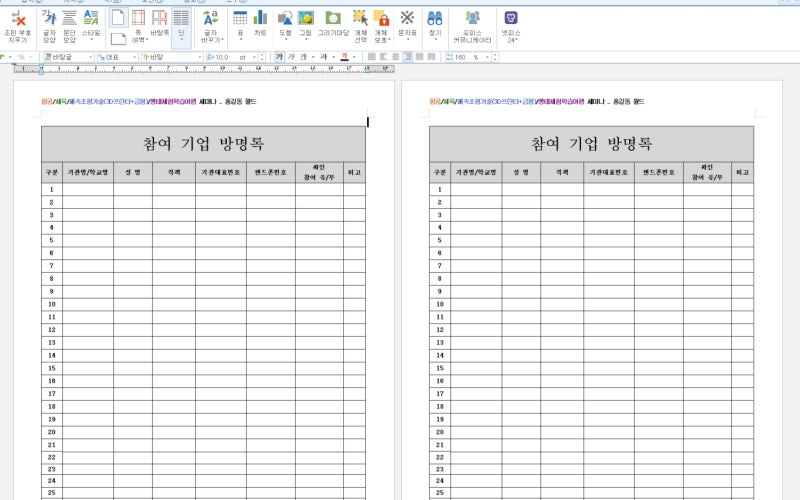Click 비고 header cell on right page
Image resolution: width=800 pixels, height=500 pixels.
click(742, 172)
